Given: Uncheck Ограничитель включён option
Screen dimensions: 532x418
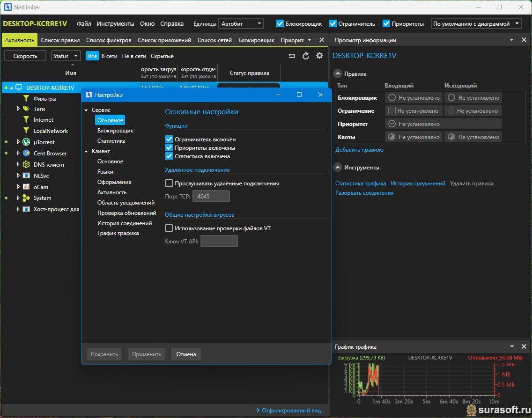Looking at the screenshot, I should coord(169,139).
